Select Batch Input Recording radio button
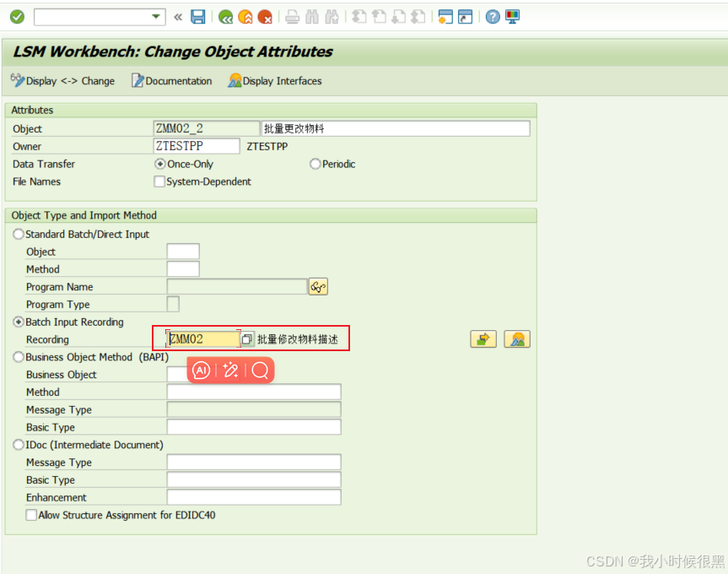 (19, 322)
